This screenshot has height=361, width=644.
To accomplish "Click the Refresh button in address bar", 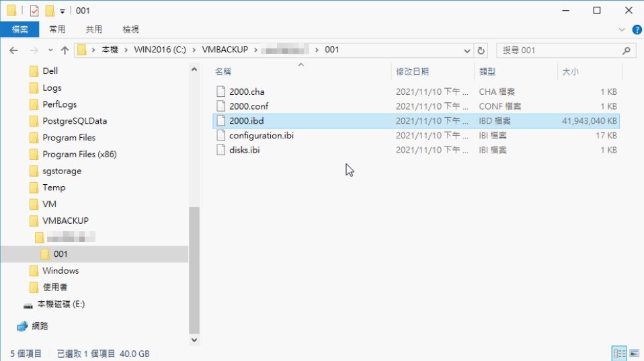I will point(481,50).
